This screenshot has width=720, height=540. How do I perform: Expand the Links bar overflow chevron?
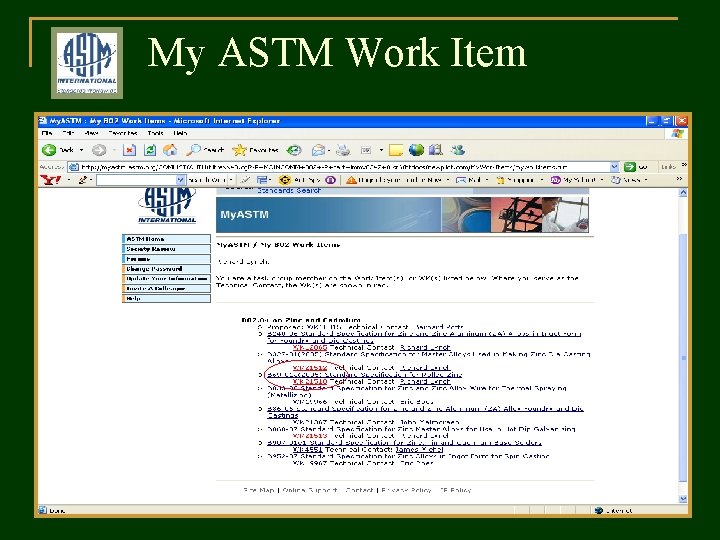pyautogui.click(x=684, y=164)
